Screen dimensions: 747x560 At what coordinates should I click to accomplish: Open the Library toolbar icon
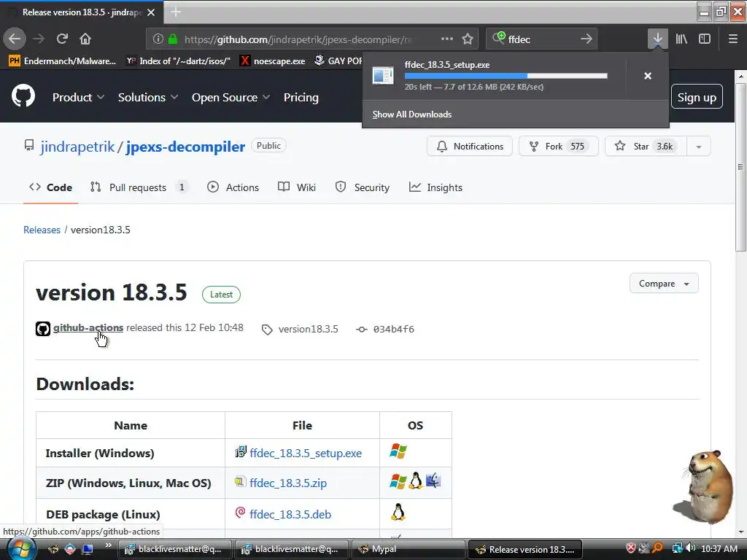pos(682,39)
